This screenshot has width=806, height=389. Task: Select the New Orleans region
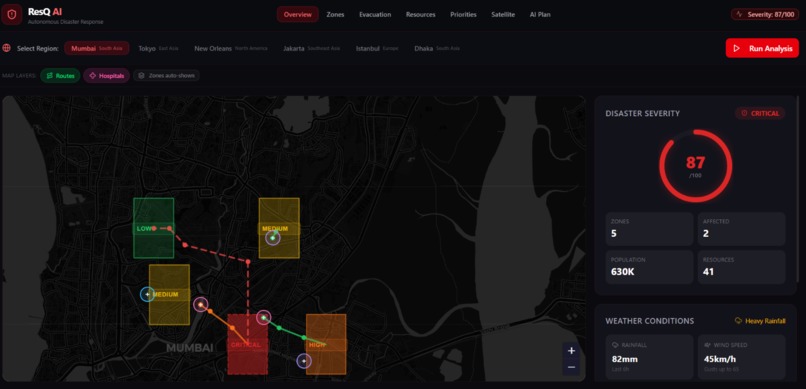231,48
